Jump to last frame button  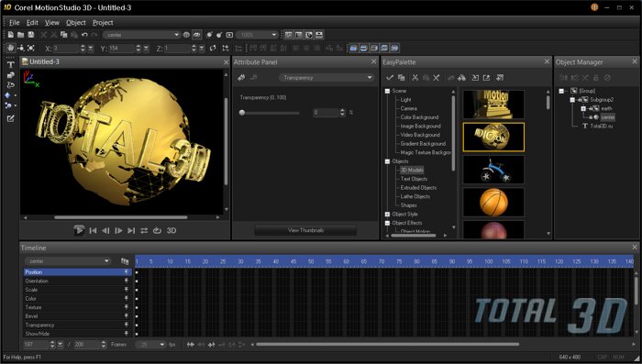tap(131, 230)
